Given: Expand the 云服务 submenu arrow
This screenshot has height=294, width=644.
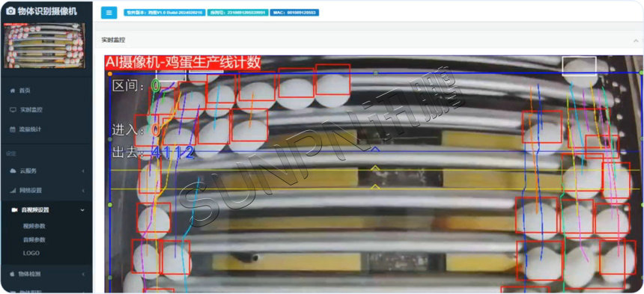Looking at the screenshot, I should coord(83,171).
